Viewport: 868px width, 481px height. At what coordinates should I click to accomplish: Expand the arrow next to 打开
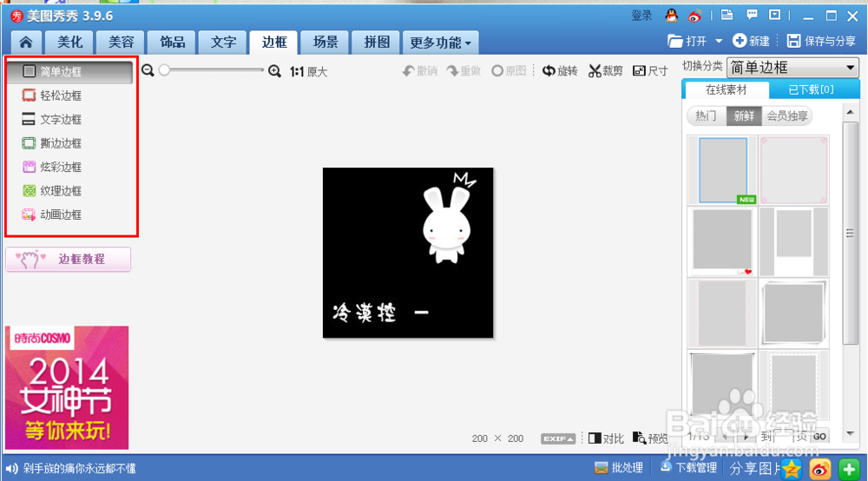pos(719,41)
